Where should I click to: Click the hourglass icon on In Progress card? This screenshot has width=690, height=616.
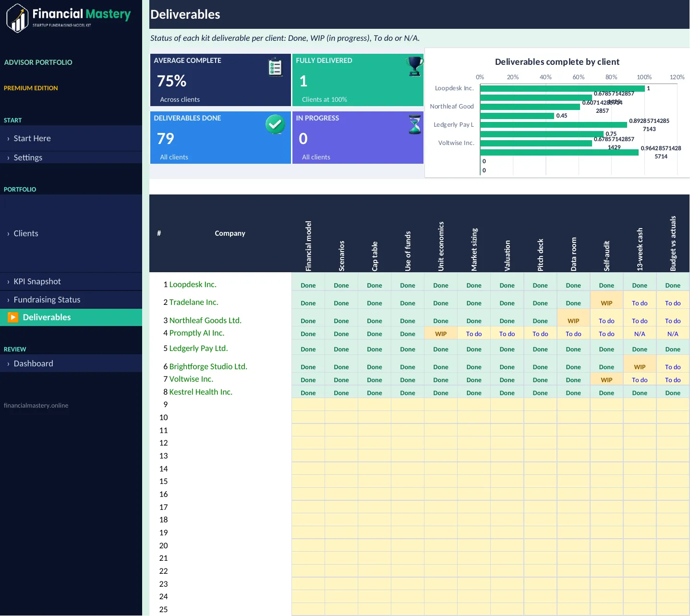(415, 124)
